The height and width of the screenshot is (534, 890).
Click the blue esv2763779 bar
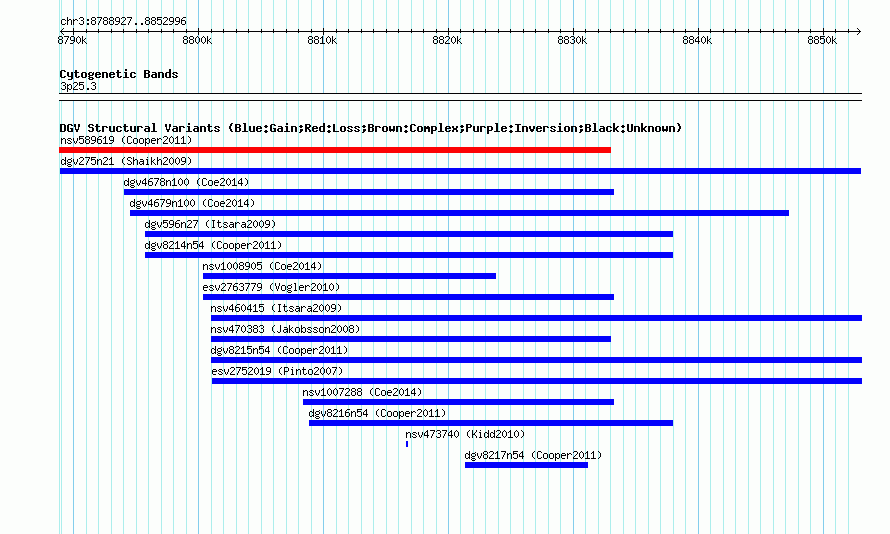(408, 297)
